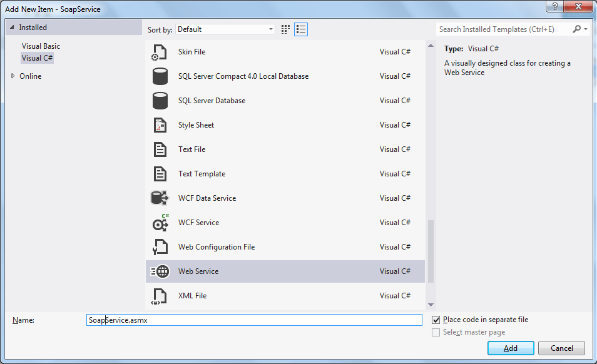Select the XML File template icon
Image resolution: width=597 pixels, height=364 pixels.
tap(160, 296)
